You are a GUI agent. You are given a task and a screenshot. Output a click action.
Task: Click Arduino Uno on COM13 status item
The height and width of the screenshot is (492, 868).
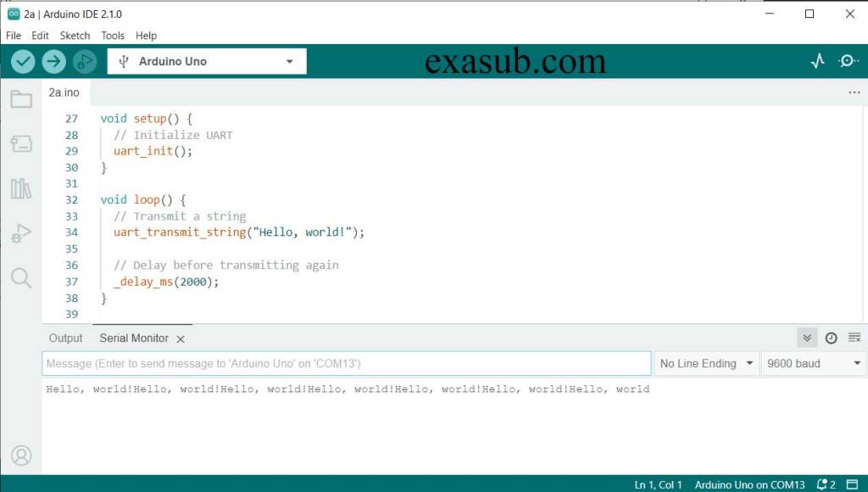click(749, 484)
